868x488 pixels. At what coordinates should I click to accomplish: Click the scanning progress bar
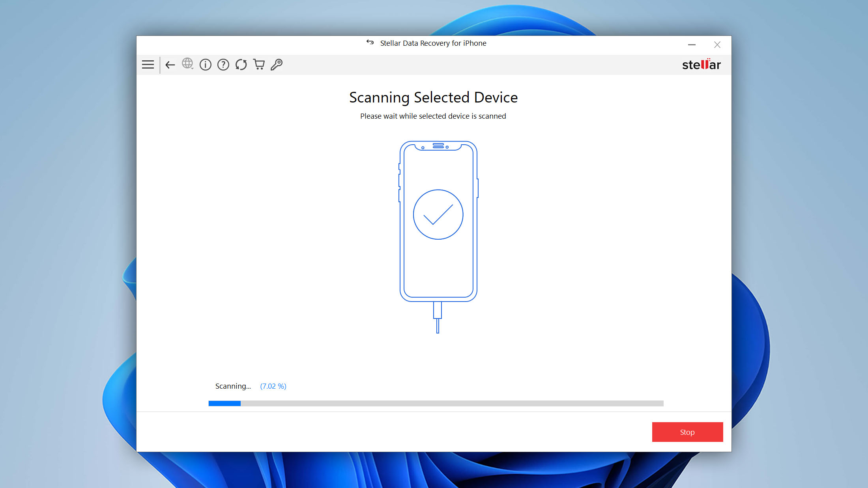click(436, 403)
